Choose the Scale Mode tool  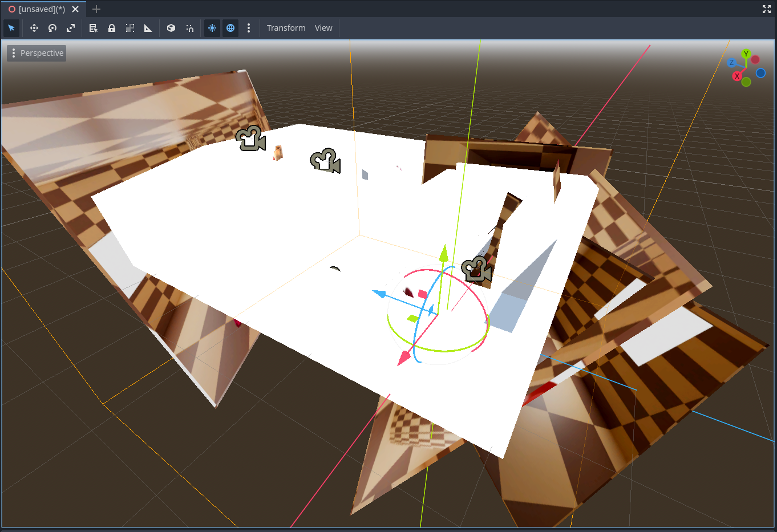(70, 28)
